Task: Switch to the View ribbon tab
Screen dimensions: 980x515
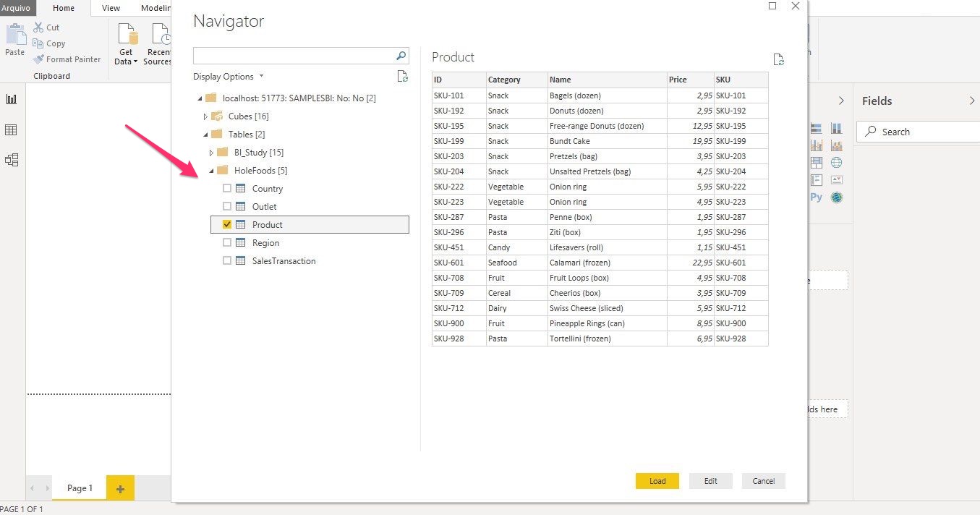Action: pos(111,8)
